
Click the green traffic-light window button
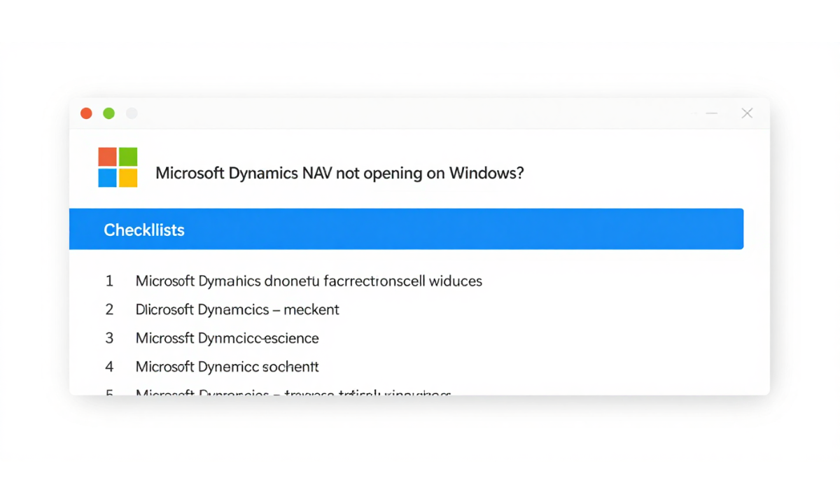[x=108, y=113]
